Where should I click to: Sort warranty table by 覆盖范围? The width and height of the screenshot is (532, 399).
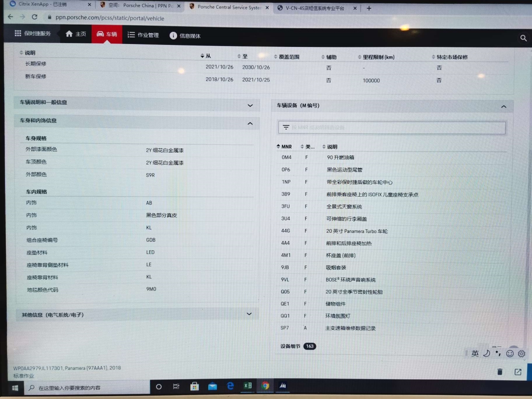[x=287, y=57]
